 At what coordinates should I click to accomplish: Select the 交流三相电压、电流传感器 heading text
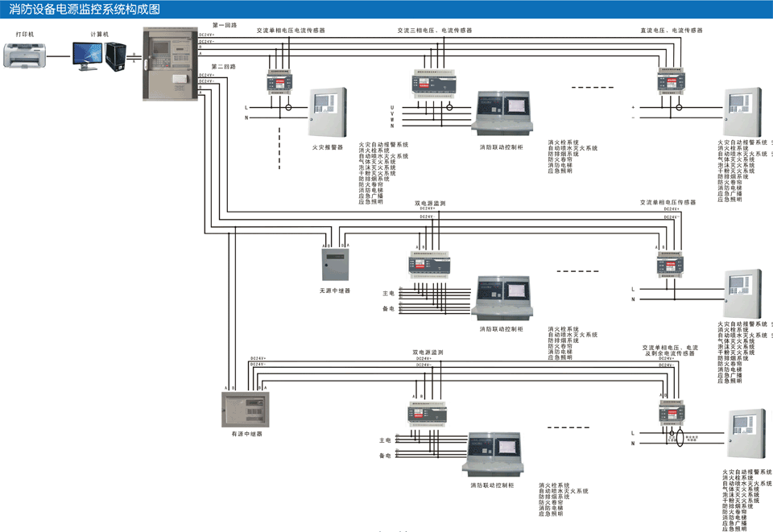pyautogui.click(x=434, y=30)
